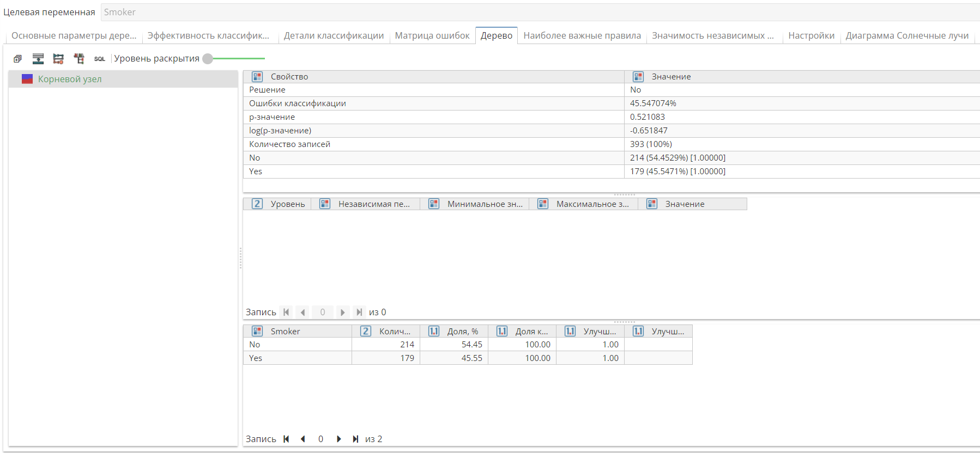This screenshot has height=453, width=980.
Task: Click the Целевая переменная Smoker field
Action: 540,12
